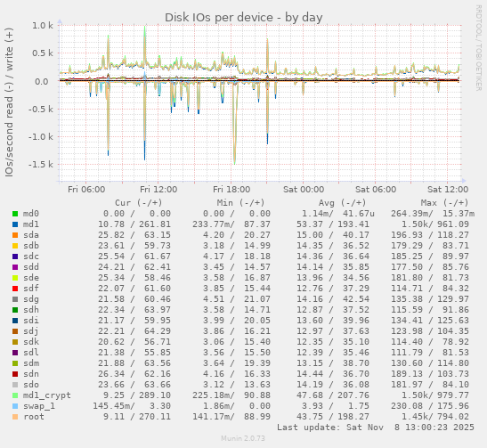
Task: Click the sdj brown legend swatch
Action: click(15, 331)
